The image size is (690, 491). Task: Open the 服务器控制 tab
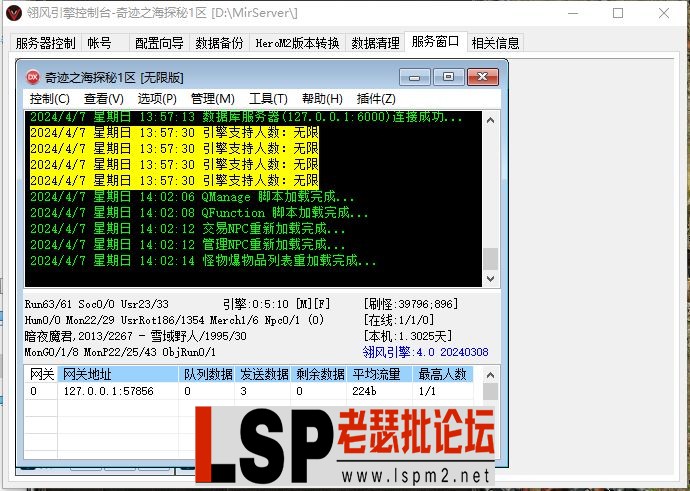(x=45, y=43)
